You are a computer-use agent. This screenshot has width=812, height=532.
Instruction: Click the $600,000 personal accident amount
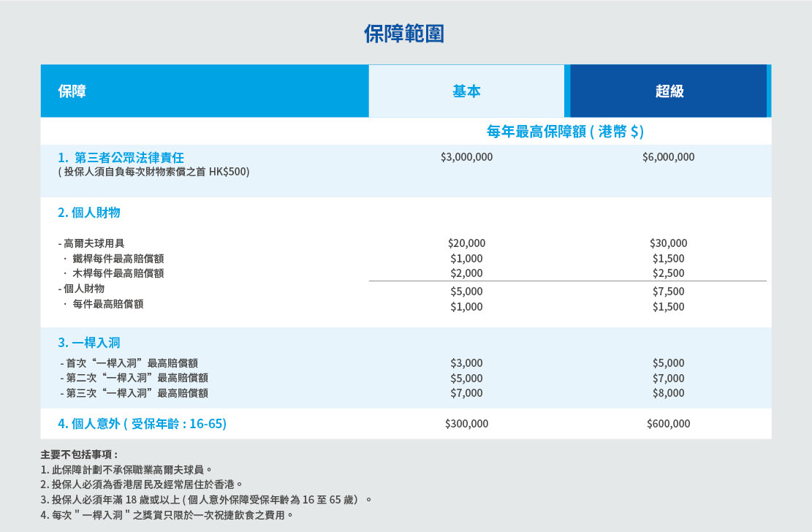[x=669, y=424]
